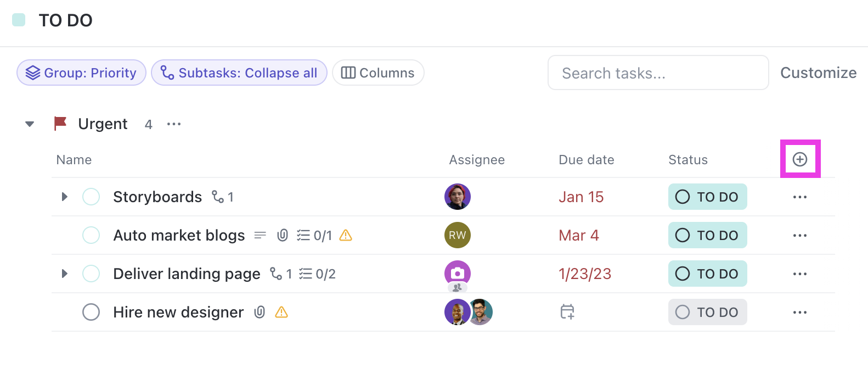This screenshot has width=868, height=368.
Task: Open more options for Deliver landing page
Action: 799,274
